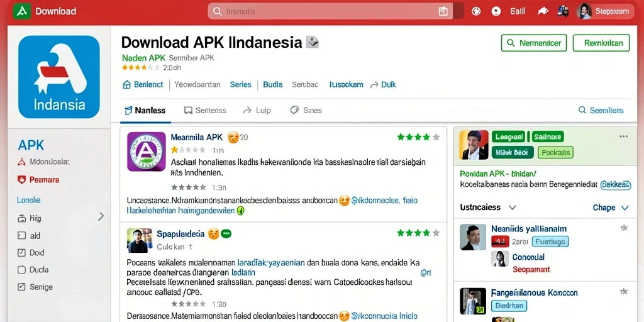Click the white circle icon beside Eaill
This screenshot has height=322, width=644.
coord(496,11)
